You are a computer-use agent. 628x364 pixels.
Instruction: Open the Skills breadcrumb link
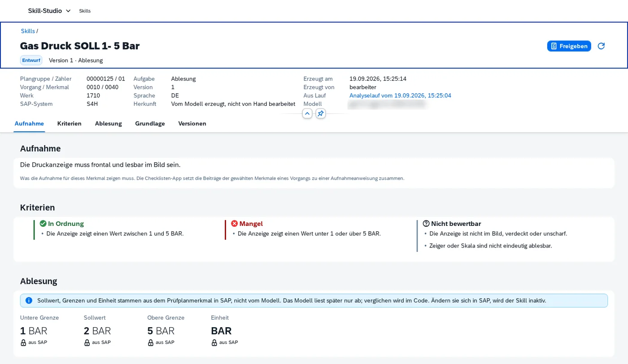tap(28, 31)
